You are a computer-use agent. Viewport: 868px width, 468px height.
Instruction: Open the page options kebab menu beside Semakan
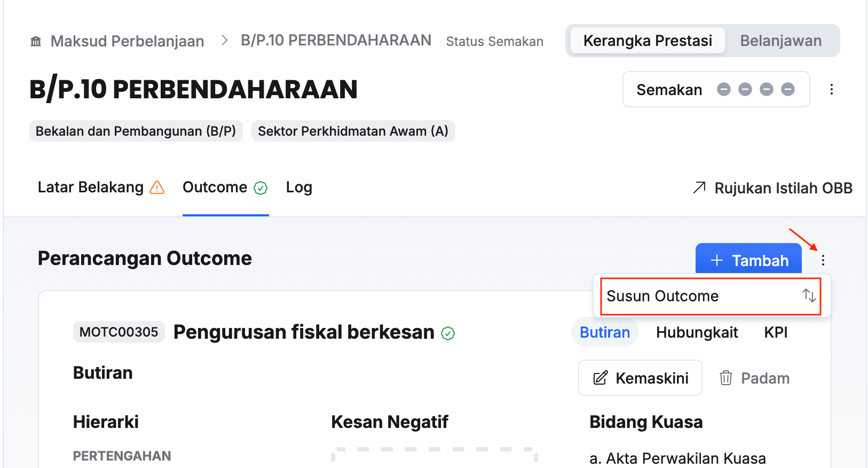tap(831, 89)
